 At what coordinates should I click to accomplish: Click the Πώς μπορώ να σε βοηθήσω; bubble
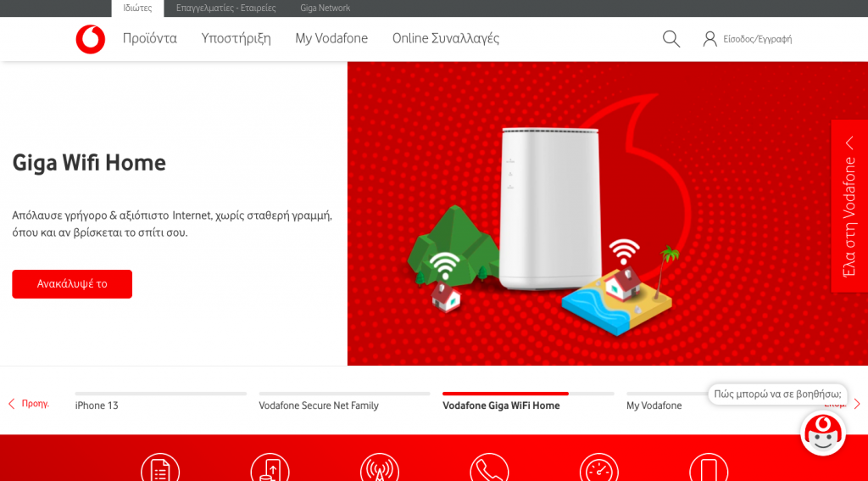click(x=777, y=394)
